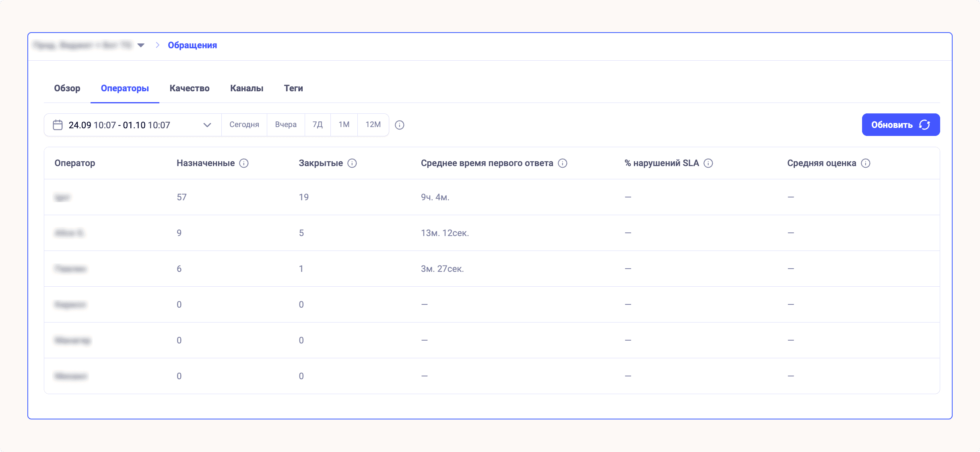Click the response time 3м. 27сек.
980x452 pixels.
442,269
